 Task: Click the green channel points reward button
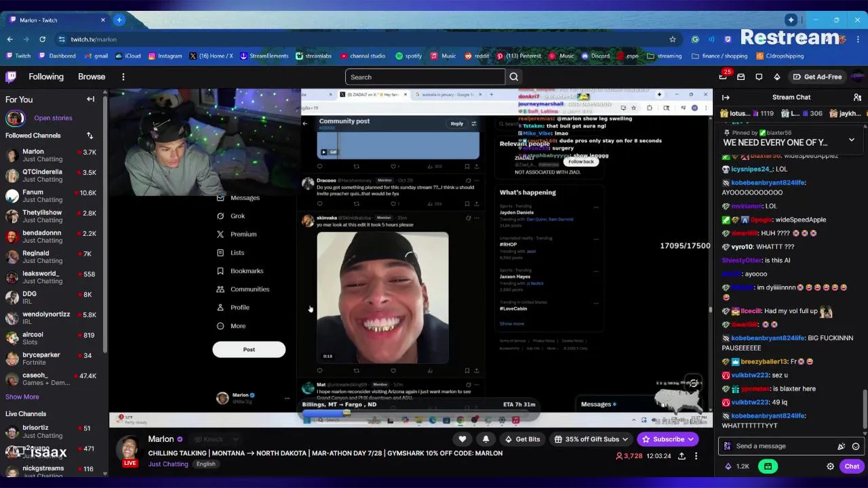(x=768, y=466)
